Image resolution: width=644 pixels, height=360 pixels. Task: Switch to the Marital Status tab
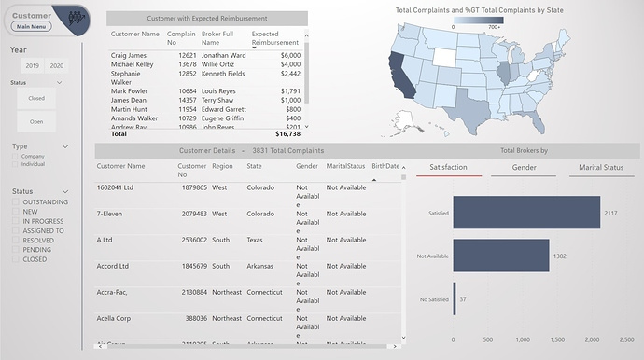[601, 168]
